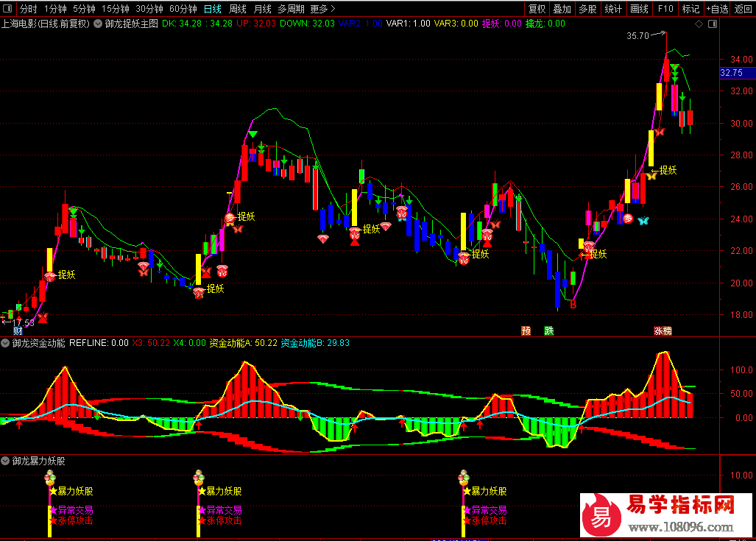Image resolution: width=756 pixels, height=541 pixels.
Task: Click the 预 marker on the time axis
Action: pos(526,330)
